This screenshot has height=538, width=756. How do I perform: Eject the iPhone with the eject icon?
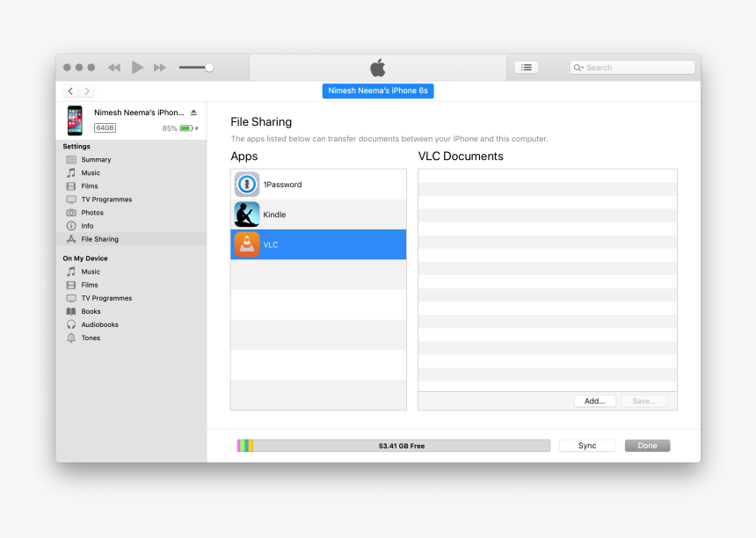click(x=193, y=113)
